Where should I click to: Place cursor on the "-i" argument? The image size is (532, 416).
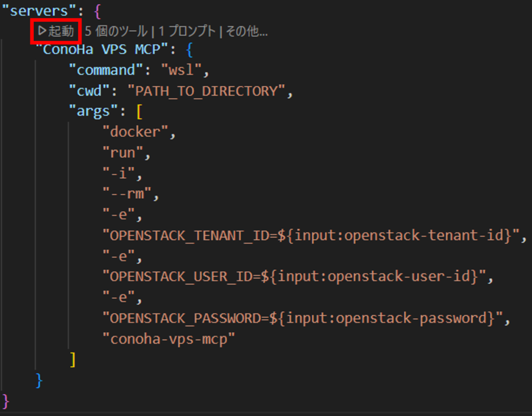point(119,173)
